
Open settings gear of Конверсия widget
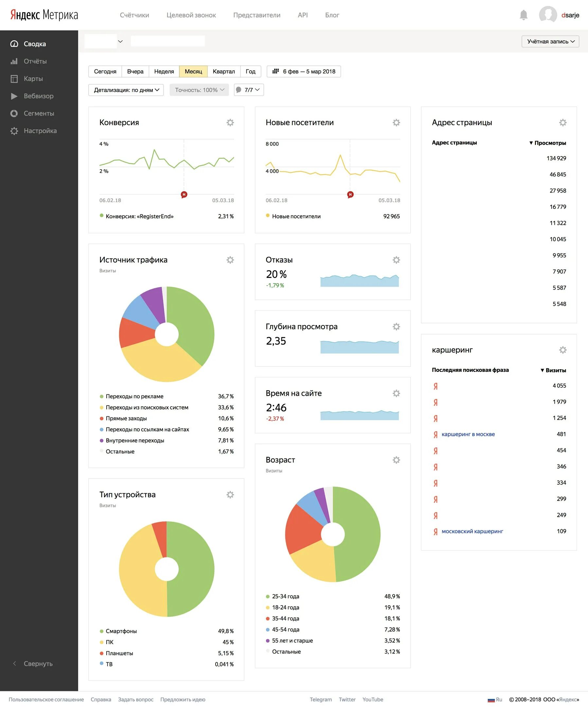coord(230,122)
